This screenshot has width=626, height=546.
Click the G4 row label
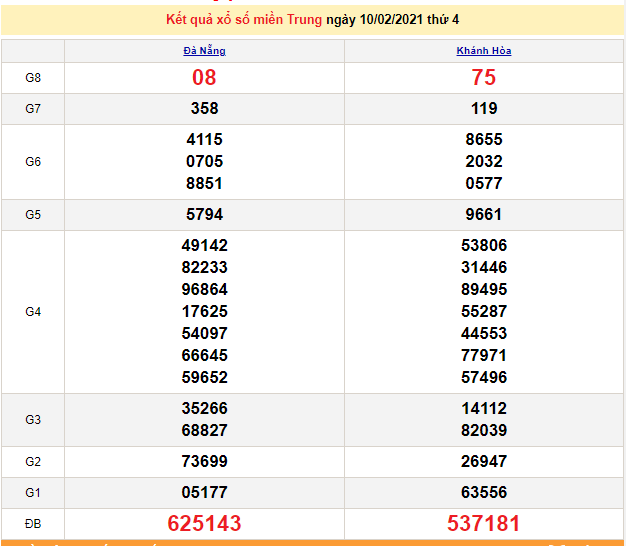point(33,311)
